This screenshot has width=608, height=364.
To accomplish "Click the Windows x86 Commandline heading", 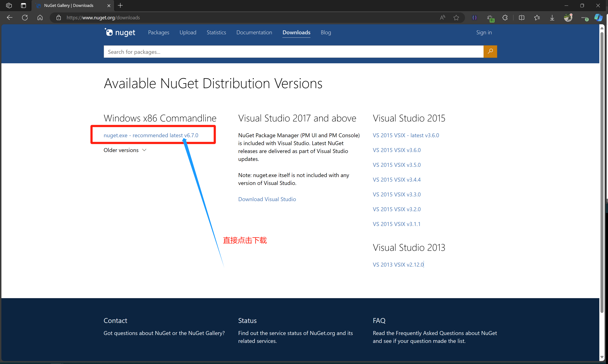I will click(160, 118).
